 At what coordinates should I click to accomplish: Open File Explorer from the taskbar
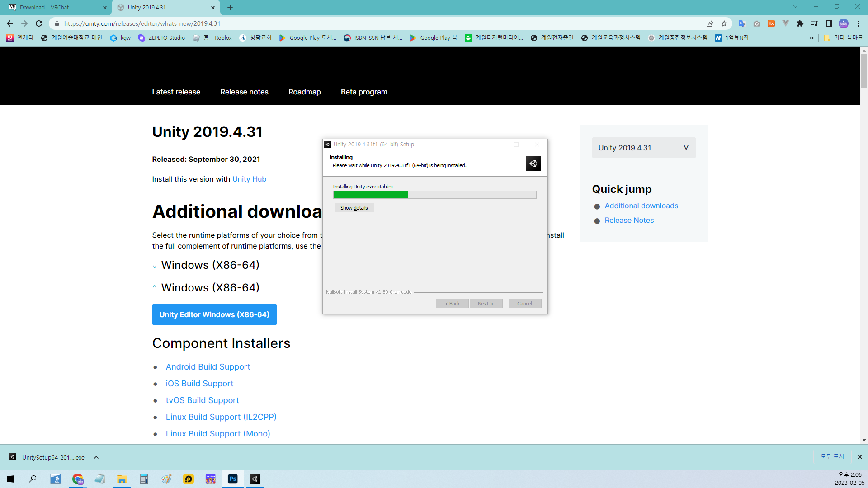point(122,479)
